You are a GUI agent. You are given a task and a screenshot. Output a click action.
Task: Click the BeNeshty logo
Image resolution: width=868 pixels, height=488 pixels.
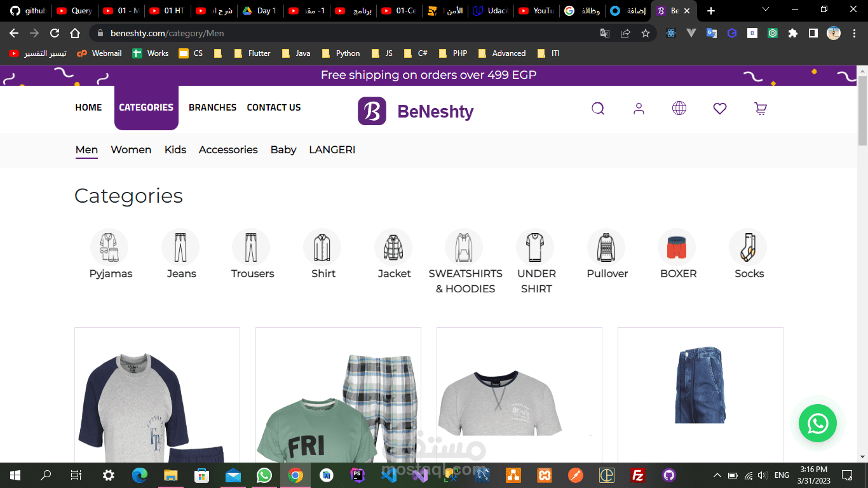tap(416, 112)
